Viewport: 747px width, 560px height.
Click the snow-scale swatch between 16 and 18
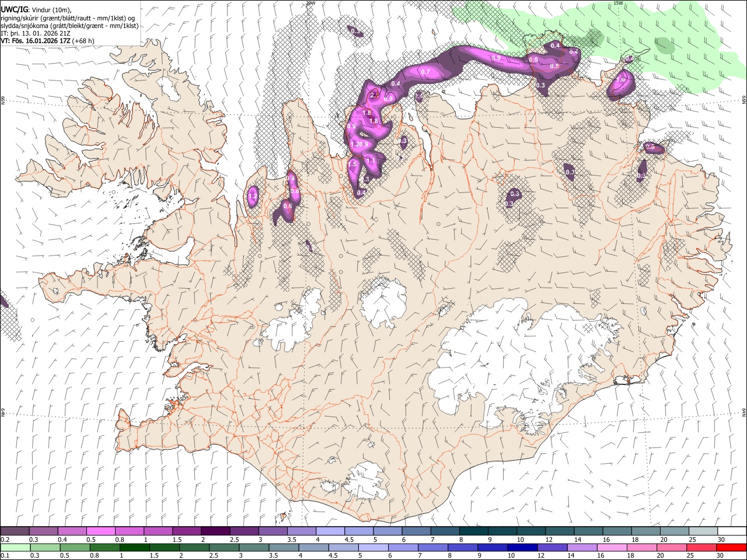point(616,531)
